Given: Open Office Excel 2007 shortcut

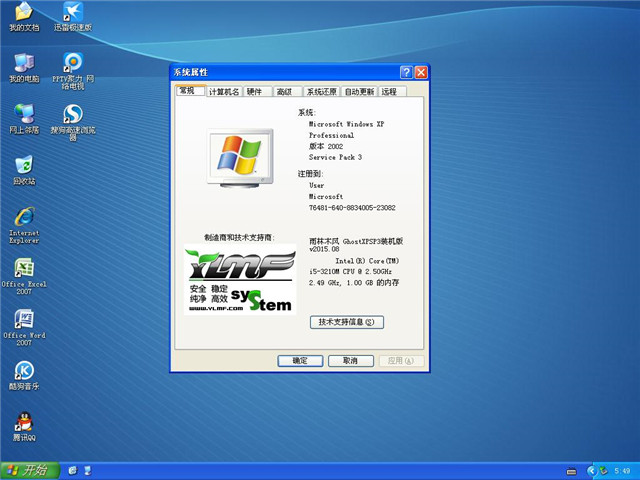Looking at the screenshot, I should click(x=24, y=276).
